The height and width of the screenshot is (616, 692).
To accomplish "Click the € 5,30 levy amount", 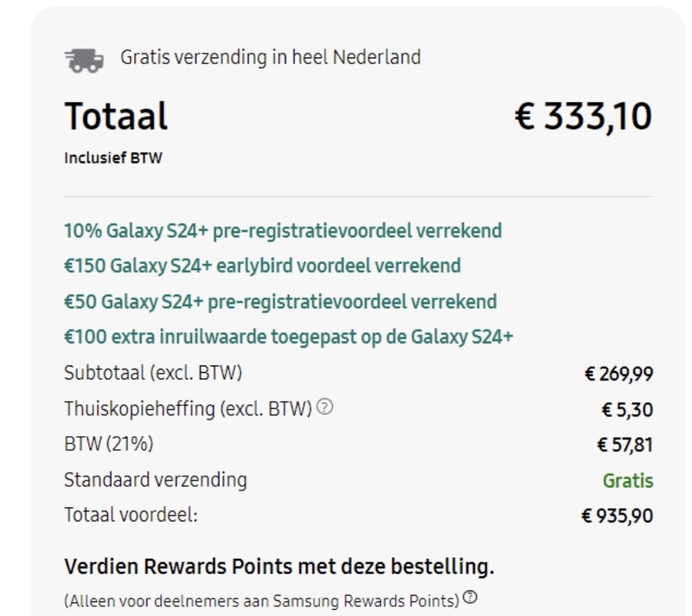I will pyautogui.click(x=628, y=410).
